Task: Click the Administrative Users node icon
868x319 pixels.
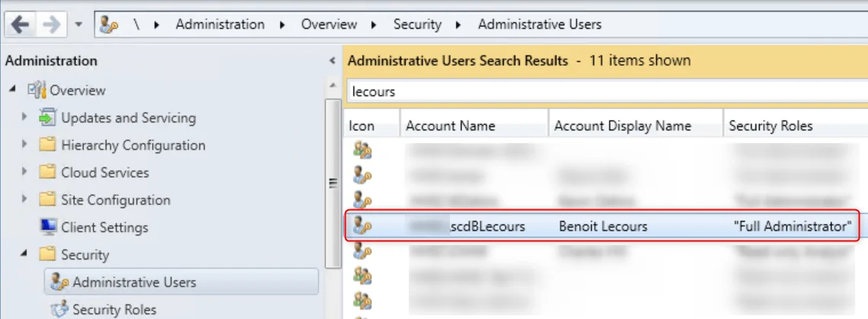Action: click(x=59, y=282)
